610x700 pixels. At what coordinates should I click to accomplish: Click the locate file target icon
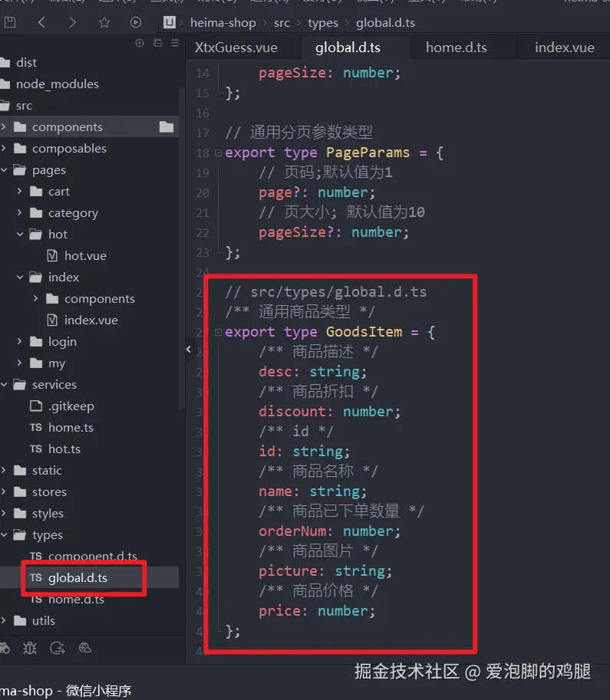point(140,43)
